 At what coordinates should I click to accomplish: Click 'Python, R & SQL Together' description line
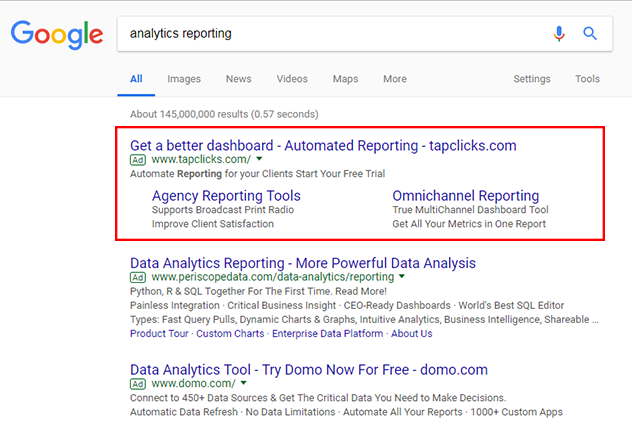pos(258,291)
